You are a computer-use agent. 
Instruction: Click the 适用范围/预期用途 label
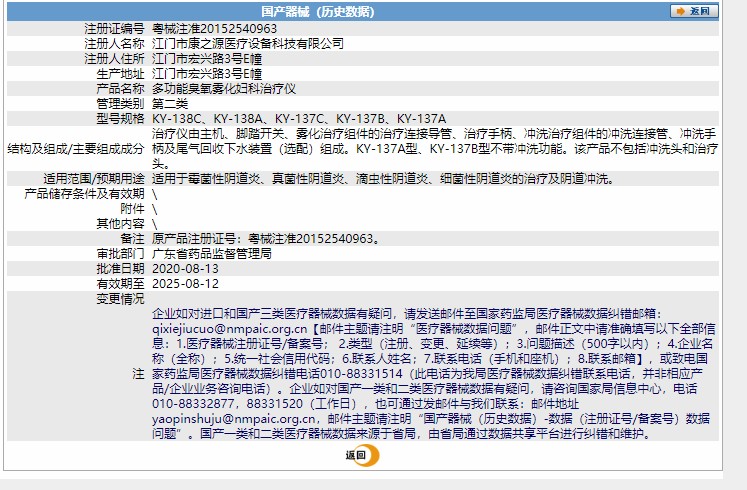point(94,179)
